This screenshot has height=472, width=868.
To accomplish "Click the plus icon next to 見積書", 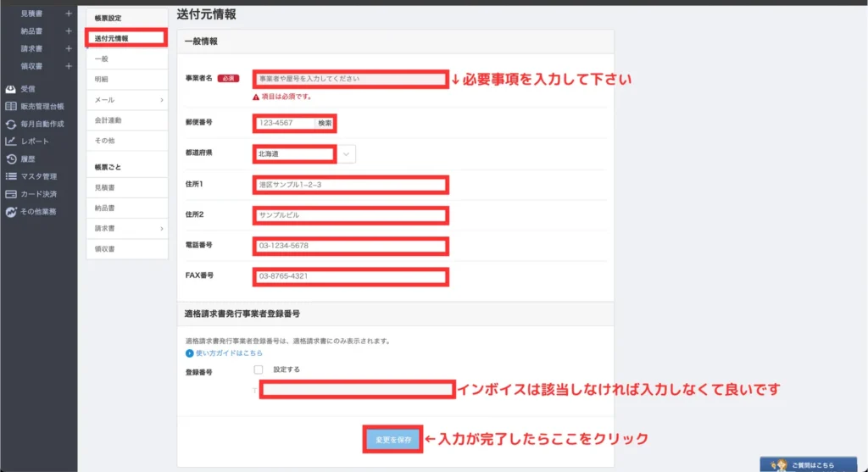I will tap(69, 14).
